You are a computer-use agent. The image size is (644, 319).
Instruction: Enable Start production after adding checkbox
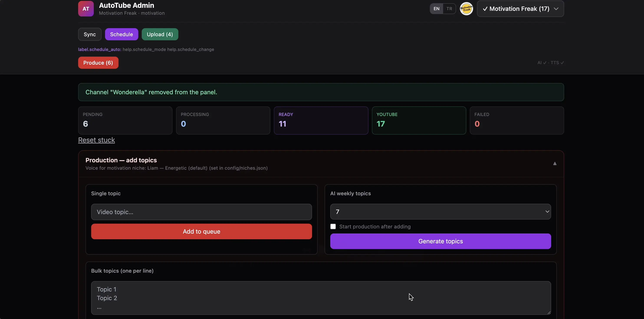click(333, 226)
